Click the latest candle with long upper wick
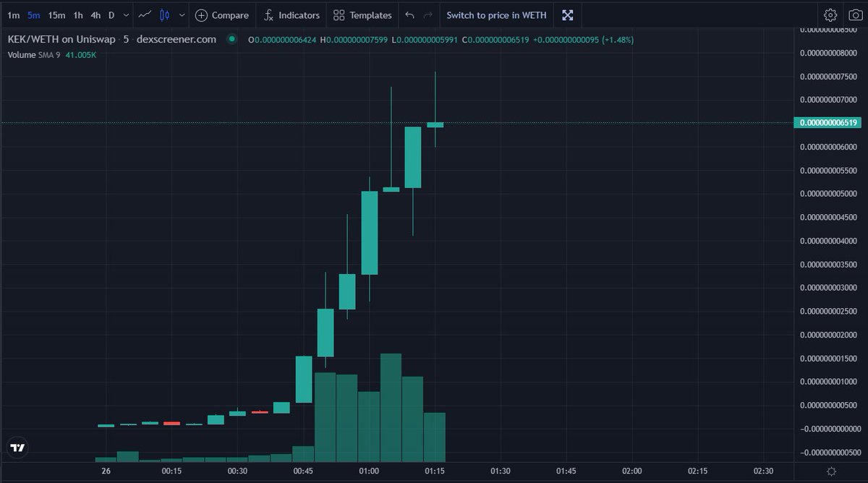The height and width of the screenshot is (483, 868). click(435, 124)
